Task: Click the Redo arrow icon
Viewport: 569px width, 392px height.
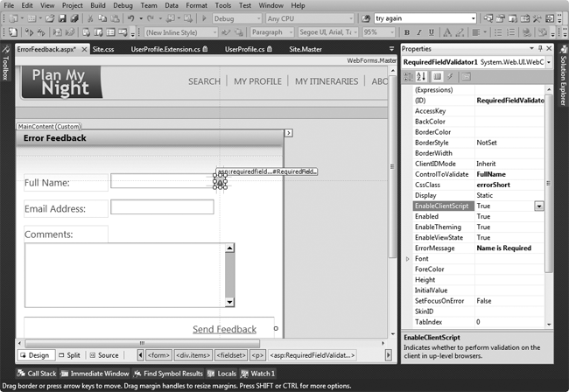Action: pyautogui.click(x=151, y=18)
